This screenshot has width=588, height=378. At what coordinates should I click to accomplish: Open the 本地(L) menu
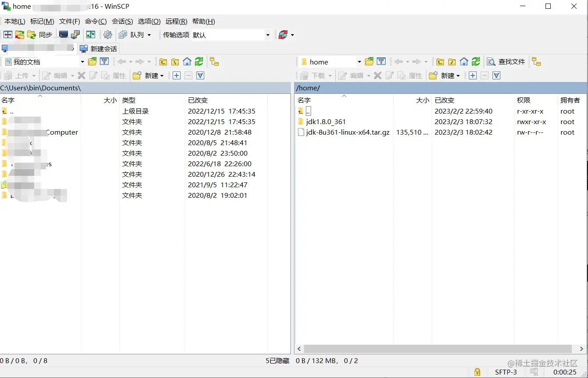coord(14,21)
